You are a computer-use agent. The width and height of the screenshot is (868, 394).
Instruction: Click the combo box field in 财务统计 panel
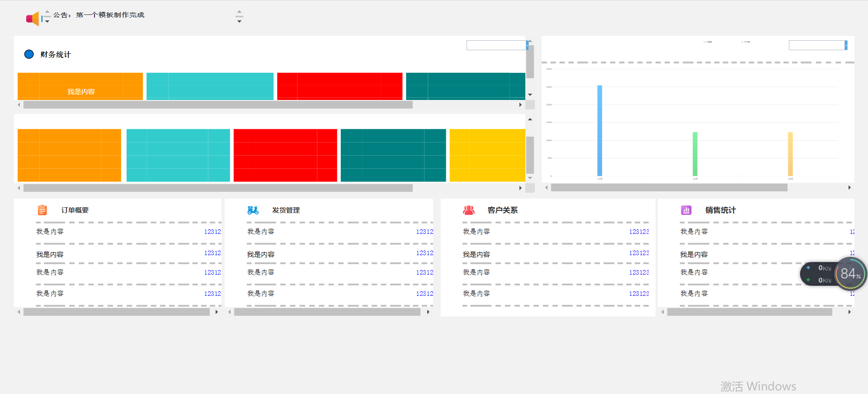496,45
